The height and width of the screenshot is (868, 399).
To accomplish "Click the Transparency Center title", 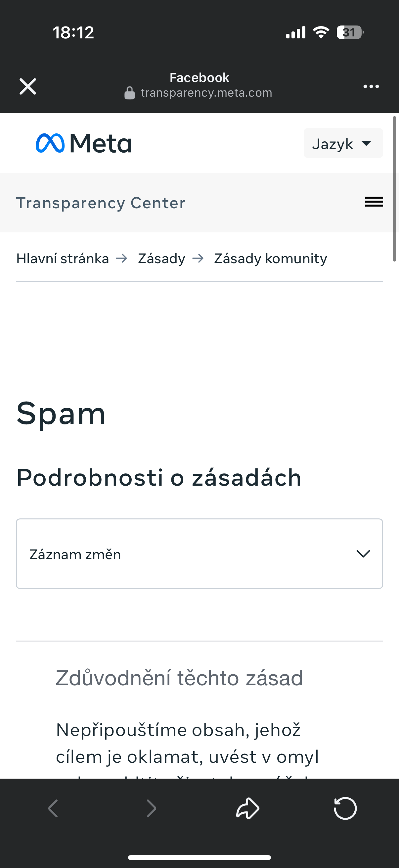I will 101,203.
